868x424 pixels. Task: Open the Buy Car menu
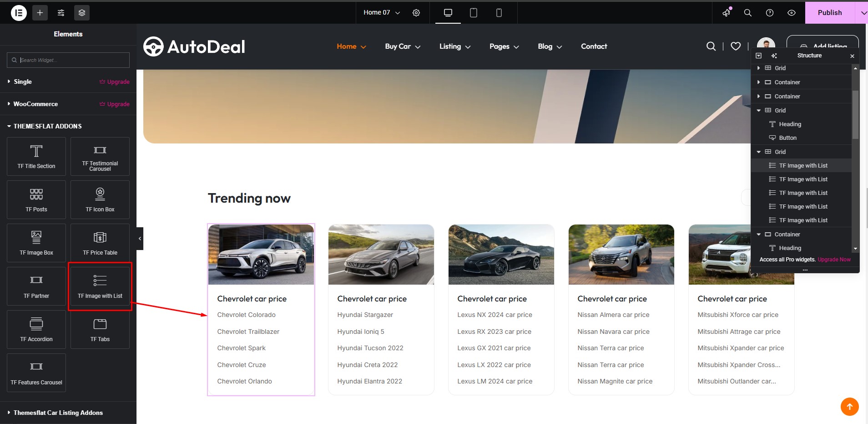403,46
